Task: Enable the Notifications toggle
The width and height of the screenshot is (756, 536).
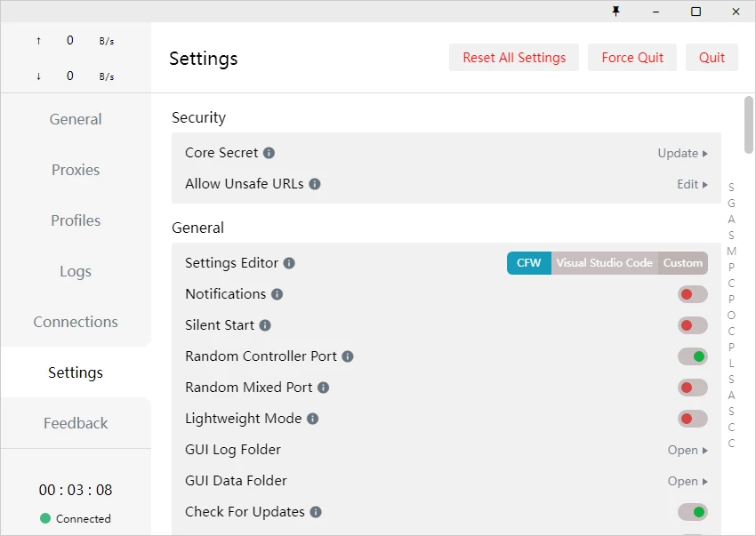Action: click(x=692, y=294)
